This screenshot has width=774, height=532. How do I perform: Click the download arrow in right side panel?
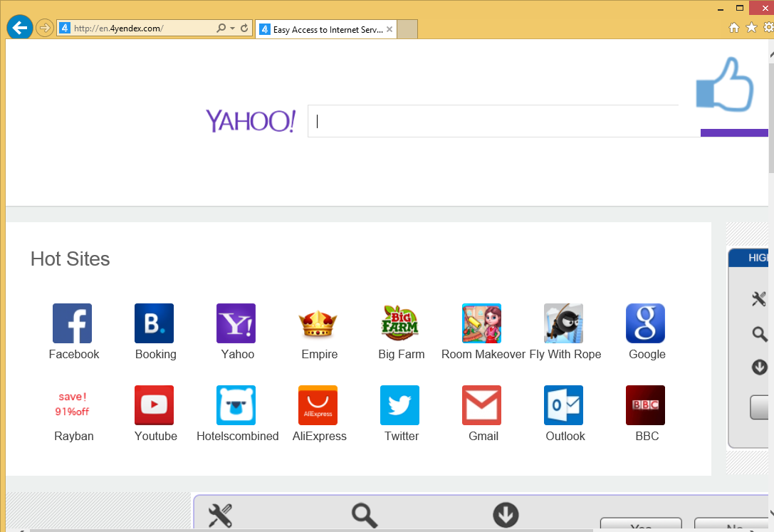coord(760,367)
